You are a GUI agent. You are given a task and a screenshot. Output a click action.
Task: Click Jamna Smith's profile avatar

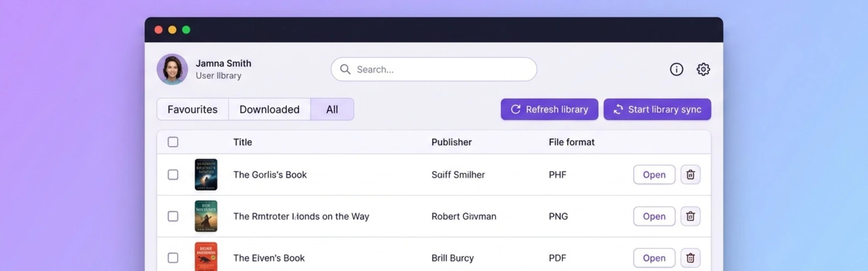172,69
